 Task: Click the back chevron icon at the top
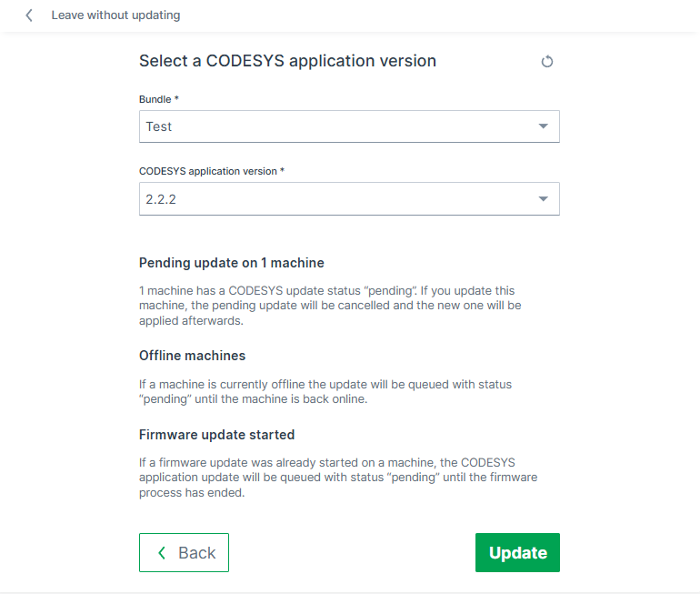click(29, 15)
